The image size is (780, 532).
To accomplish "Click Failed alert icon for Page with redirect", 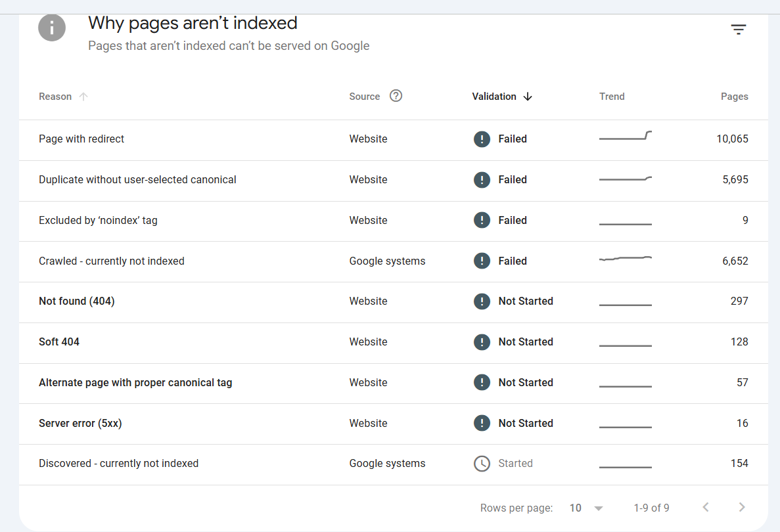I will tap(482, 139).
